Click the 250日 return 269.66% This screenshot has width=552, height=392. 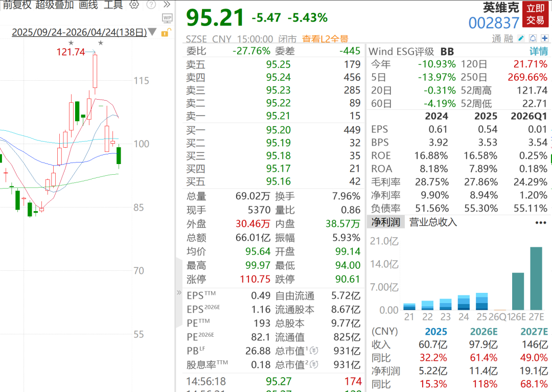click(x=527, y=77)
